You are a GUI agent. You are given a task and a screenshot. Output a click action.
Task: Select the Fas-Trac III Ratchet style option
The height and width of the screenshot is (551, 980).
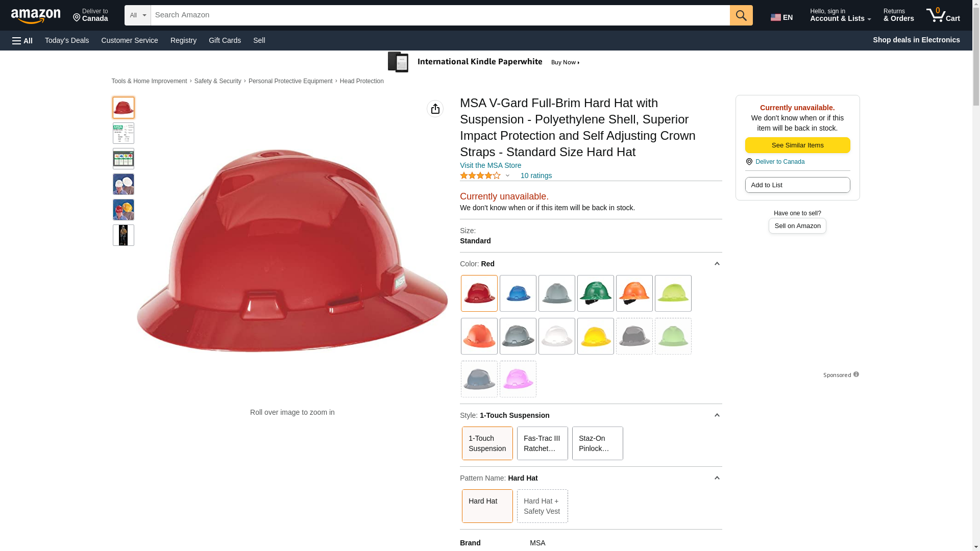pos(542,443)
